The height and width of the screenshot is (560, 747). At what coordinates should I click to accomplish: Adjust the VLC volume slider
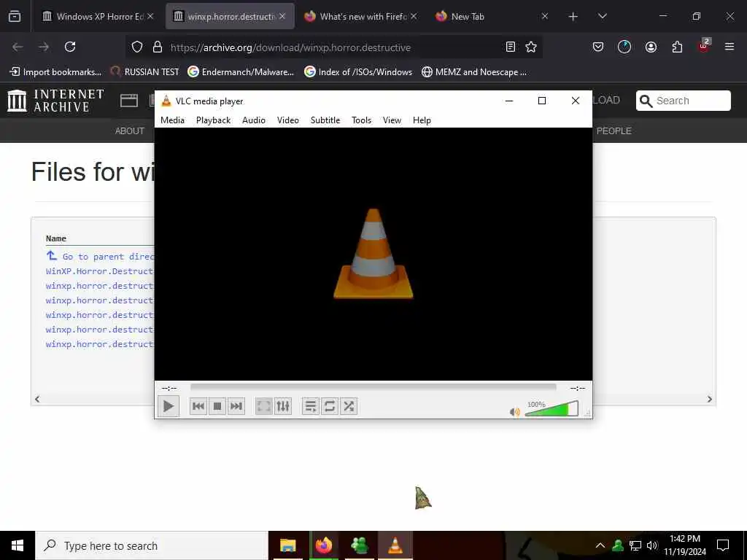point(551,409)
